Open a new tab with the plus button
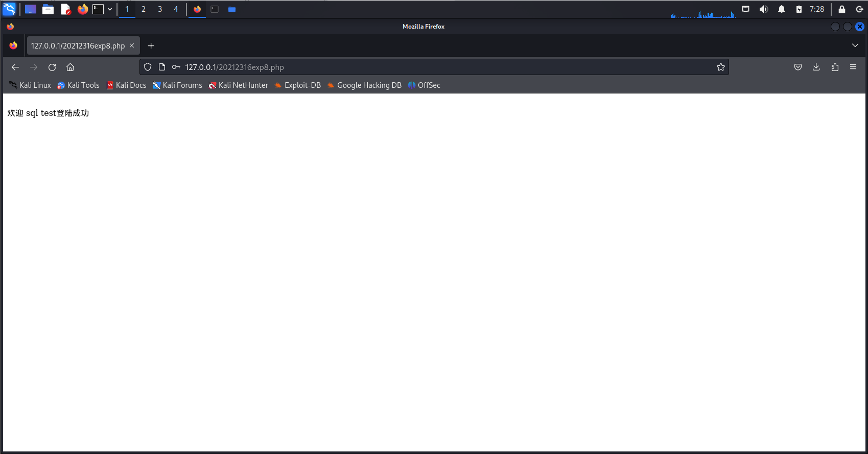The height and width of the screenshot is (454, 868). [x=151, y=45]
